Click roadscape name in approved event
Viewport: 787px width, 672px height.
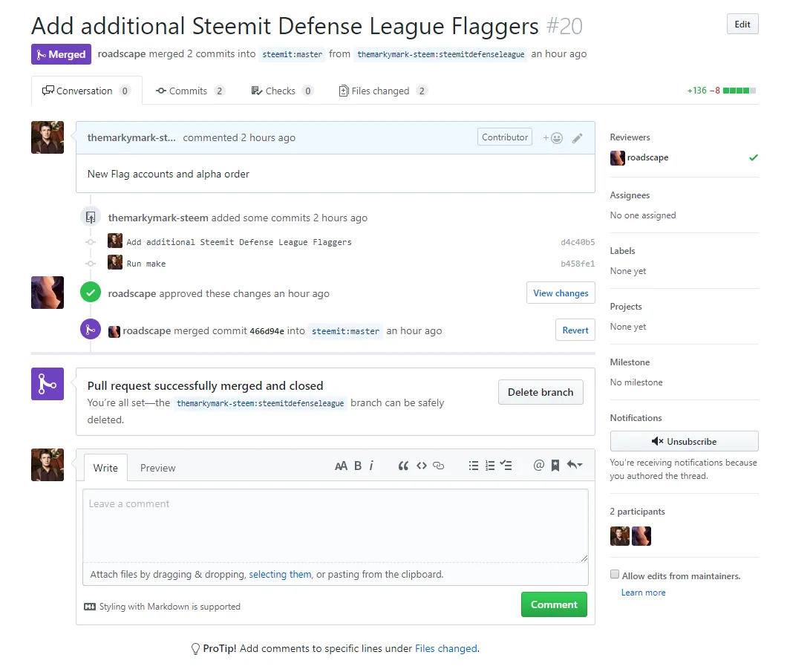(x=132, y=293)
